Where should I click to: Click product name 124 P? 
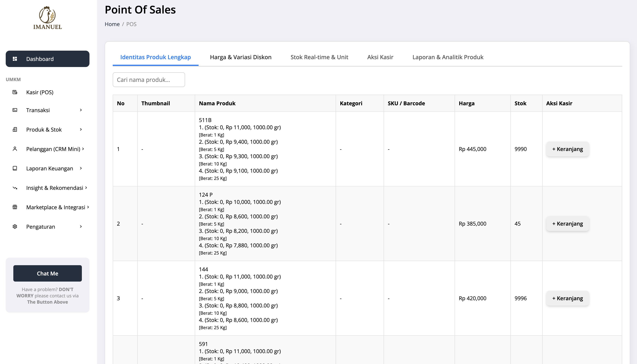click(206, 195)
